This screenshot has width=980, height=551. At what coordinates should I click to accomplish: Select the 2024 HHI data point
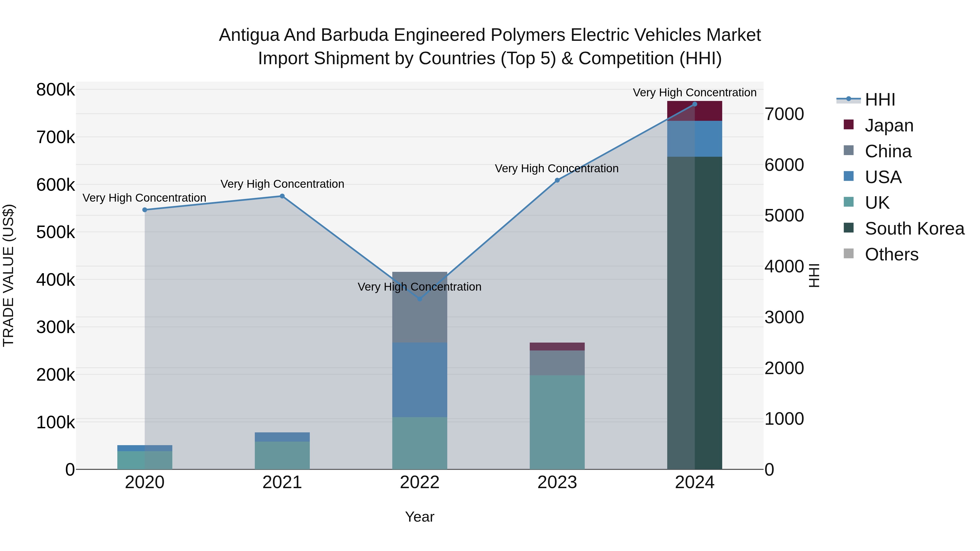click(695, 104)
